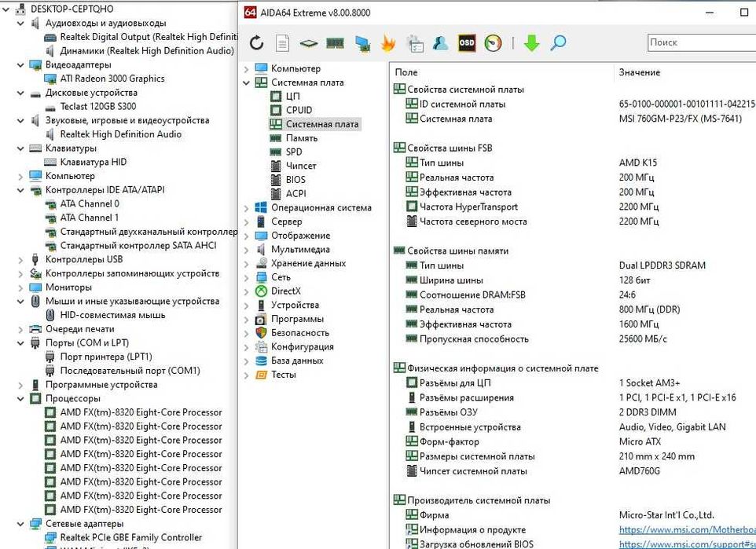Select Teclast 120GB S300 disk device
Screen dimensions: 756x549
click(98, 107)
